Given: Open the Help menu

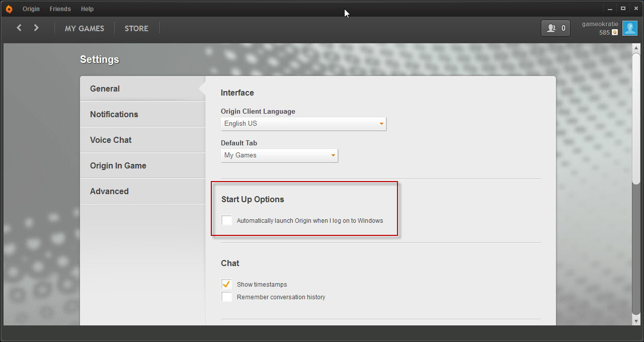Looking at the screenshot, I should tap(87, 9).
